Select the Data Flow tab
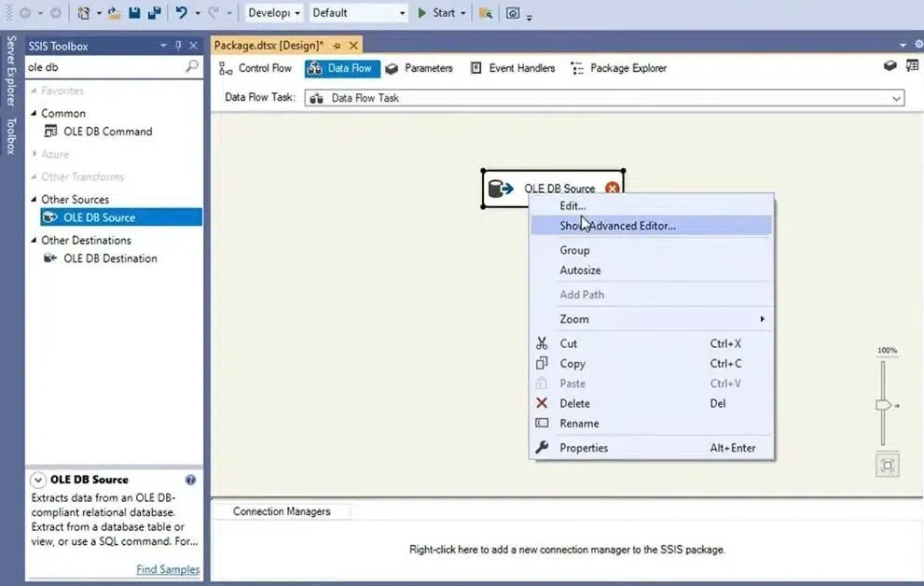 pos(342,68)
